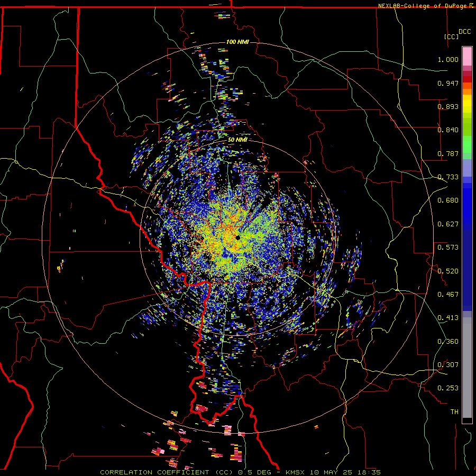The height and width of the screenshot is (476, 476).
Task: Click the 0.733 scale value
Action: pyautogui.click(x=448, y=177)
